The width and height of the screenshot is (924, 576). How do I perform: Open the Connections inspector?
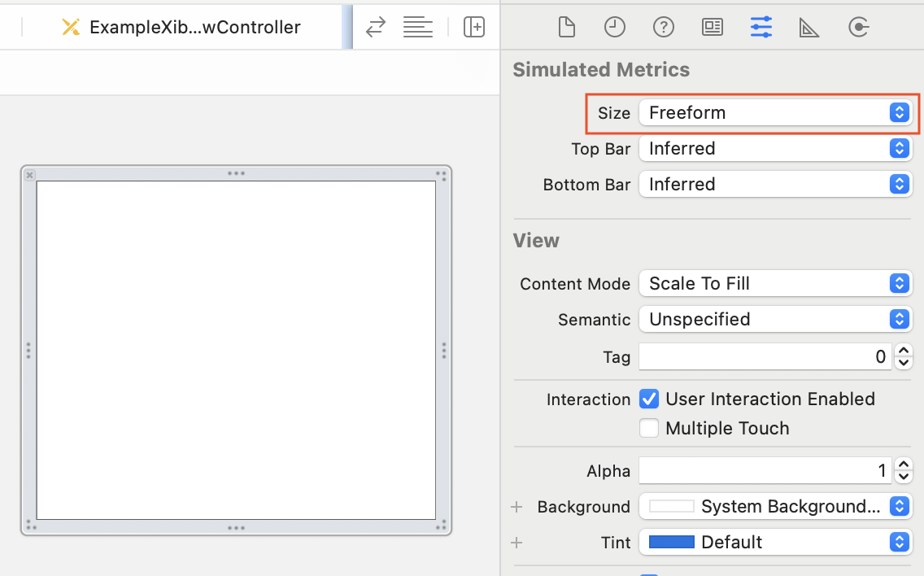click(x=858, y=28)
